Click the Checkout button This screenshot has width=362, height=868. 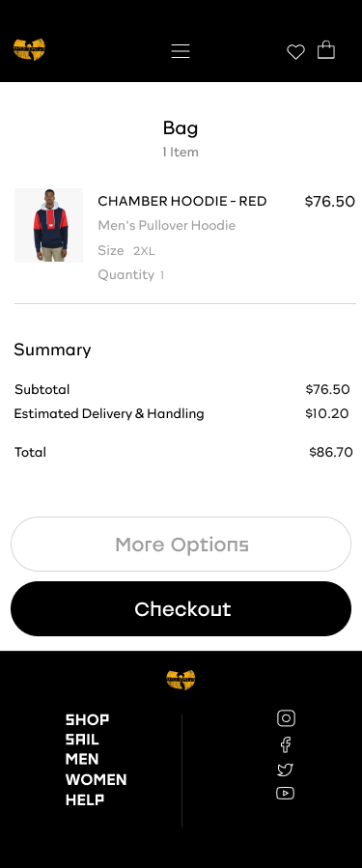point(181,609)
